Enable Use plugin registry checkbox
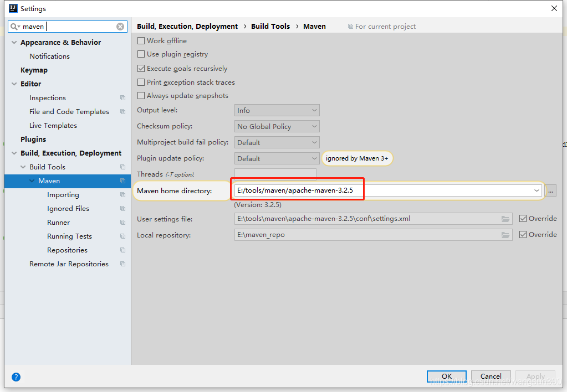 click(x=141, y=54)
